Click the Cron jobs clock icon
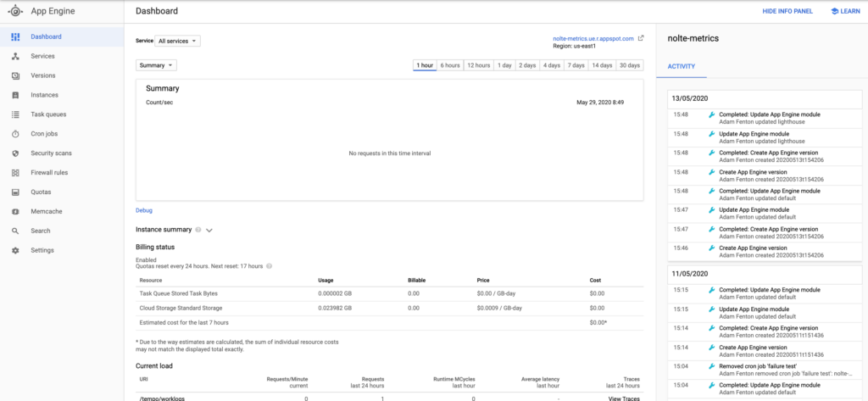The width and height of the screenshot is (868, 401). [15, 133]
